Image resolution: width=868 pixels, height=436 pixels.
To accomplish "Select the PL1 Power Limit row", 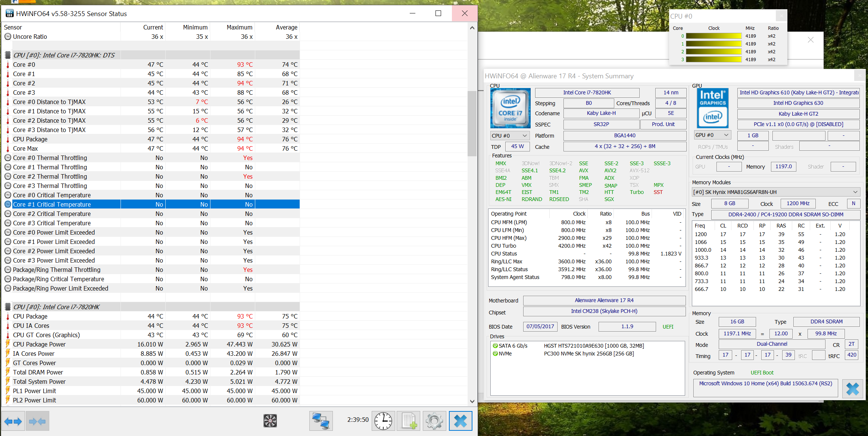I will tap(151, 391).
